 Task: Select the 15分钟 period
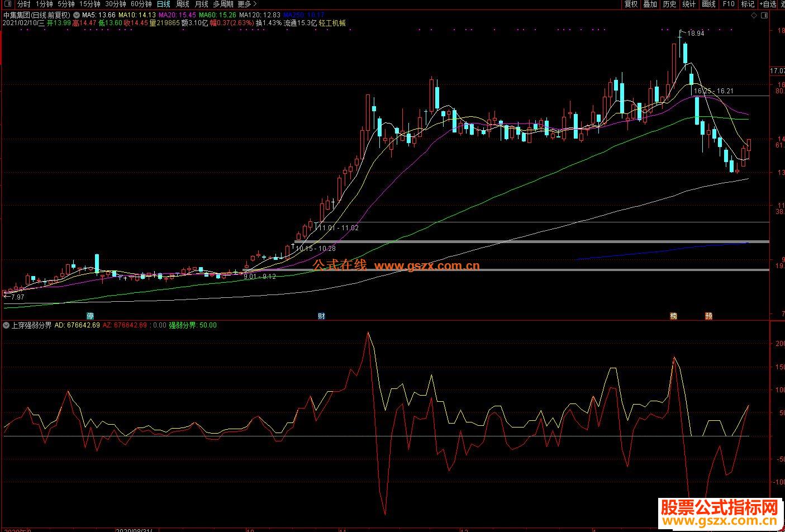89,4
